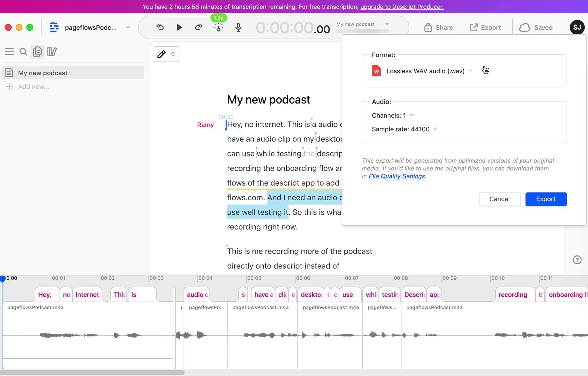Select the 'testing' word block in timeline
The width and height of the screenshot is (588, 376).
click(x=390, y=295)
